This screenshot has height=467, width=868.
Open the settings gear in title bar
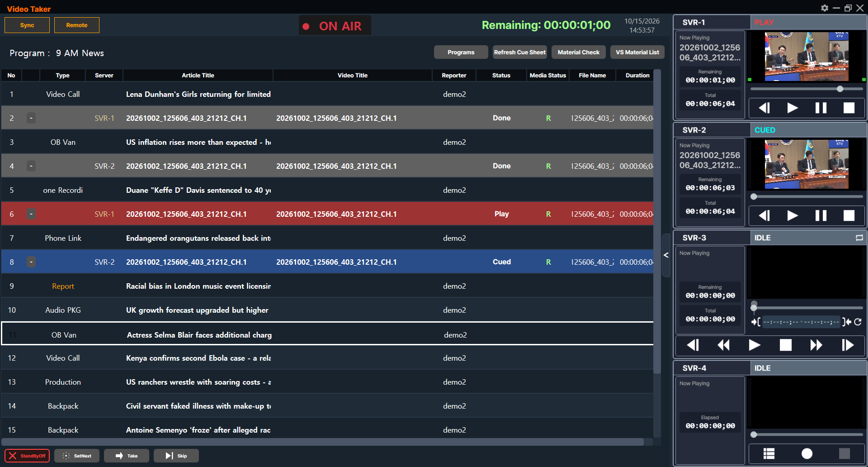tap(825, 8)
